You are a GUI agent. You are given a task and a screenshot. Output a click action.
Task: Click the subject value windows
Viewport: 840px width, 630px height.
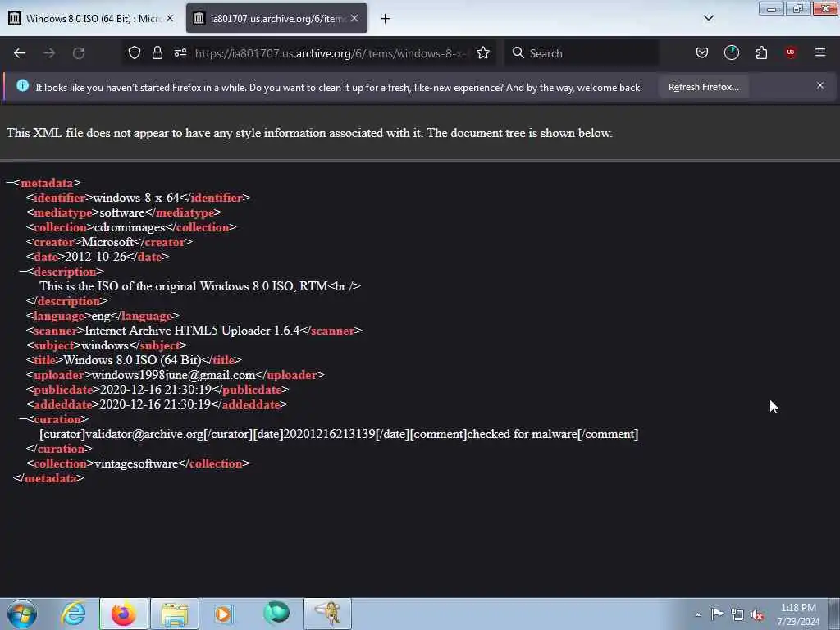coord(105,345)
